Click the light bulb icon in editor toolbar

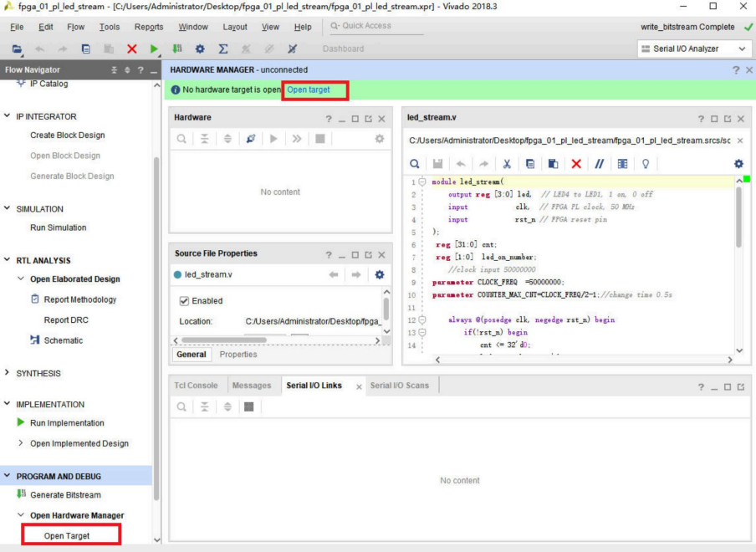click(645, 164)
